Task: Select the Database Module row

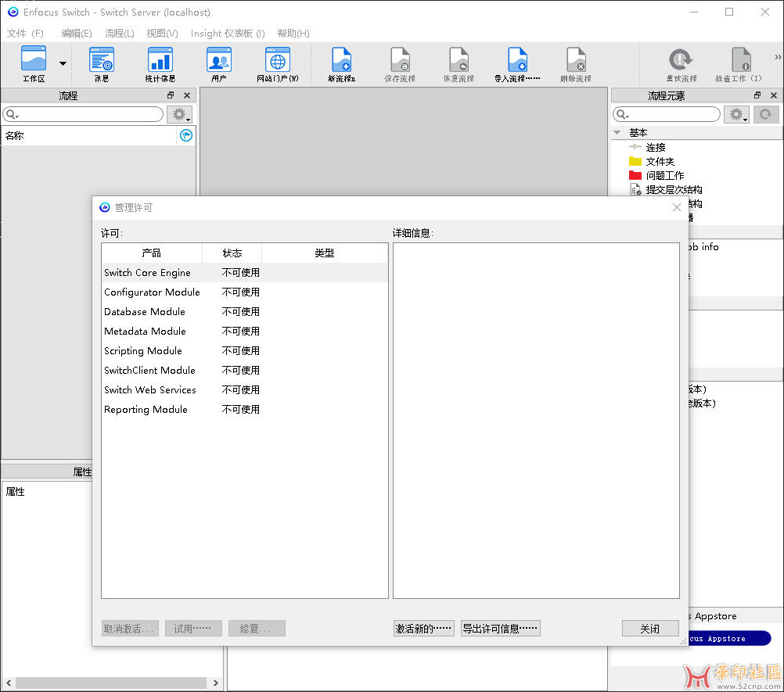Action: click(244, 312)
